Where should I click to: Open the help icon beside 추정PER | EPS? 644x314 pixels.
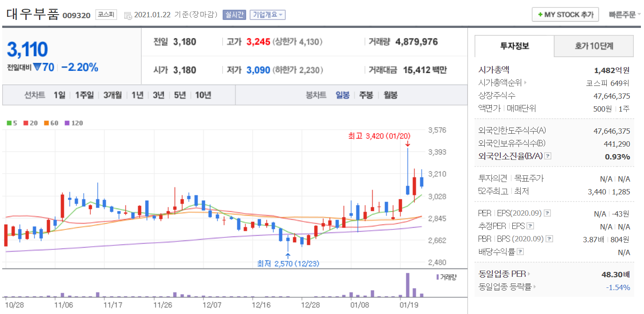point(530,226)
